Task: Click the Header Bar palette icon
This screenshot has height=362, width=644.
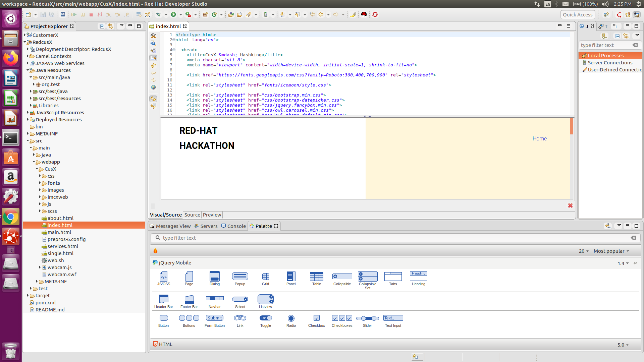Action: (163, 301)
